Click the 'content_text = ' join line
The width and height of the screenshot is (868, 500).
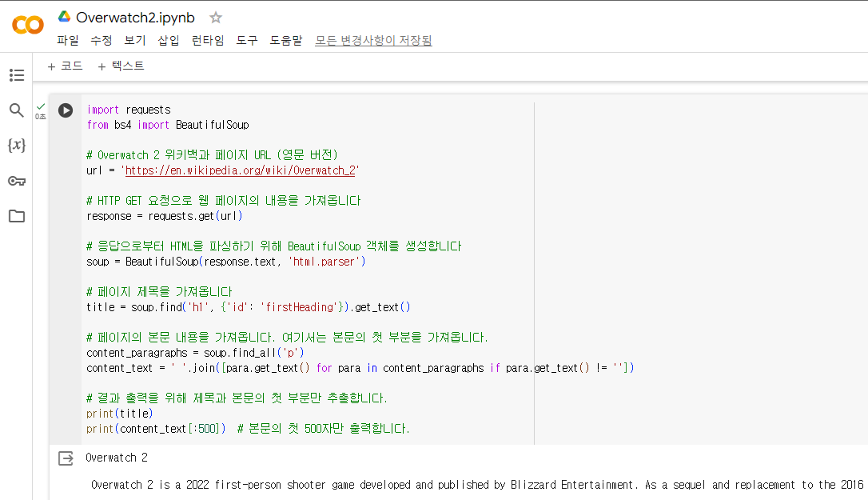click(x=360, y=367)
